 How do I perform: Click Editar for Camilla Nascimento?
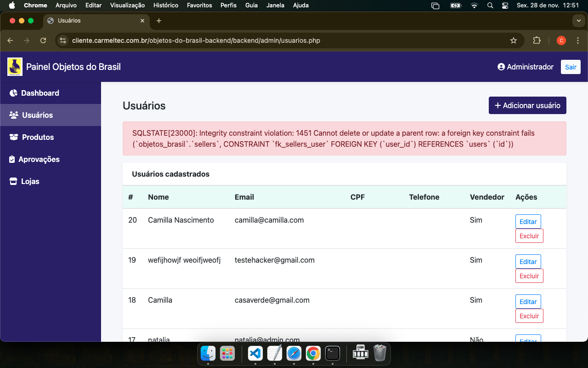tap(528, 221)
